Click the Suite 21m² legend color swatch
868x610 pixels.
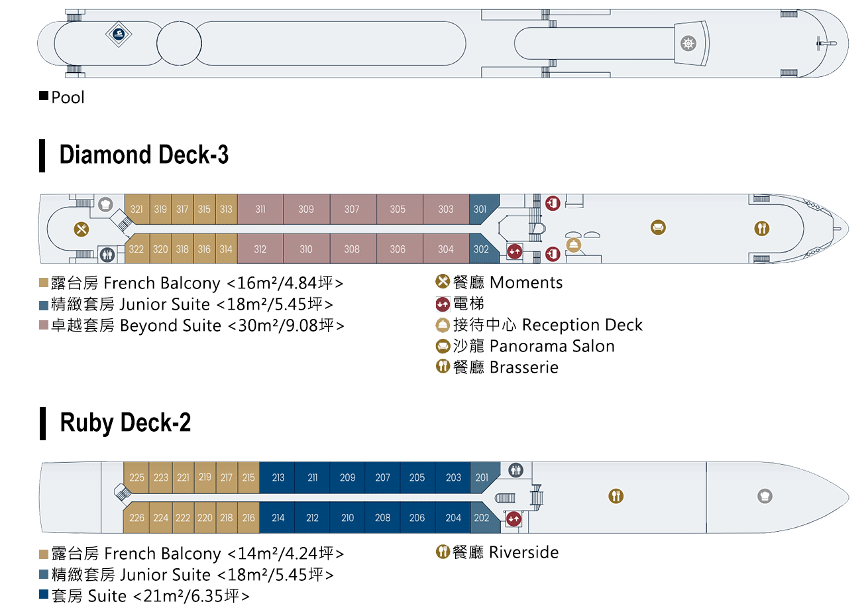click(x=44, y=596)
